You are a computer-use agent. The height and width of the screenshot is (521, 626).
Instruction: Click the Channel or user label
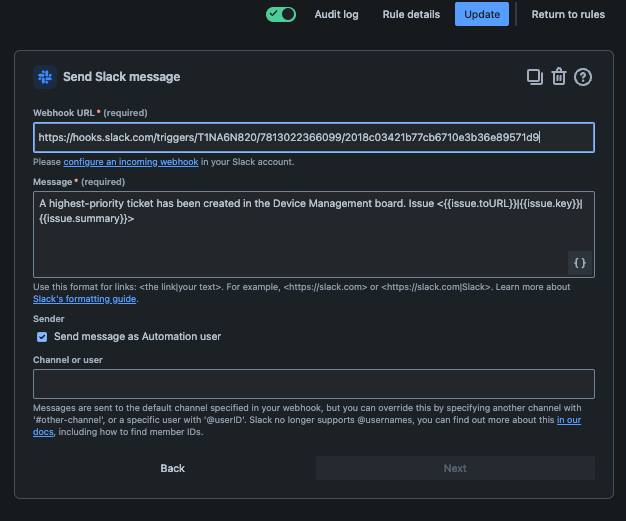coord(68,360)
